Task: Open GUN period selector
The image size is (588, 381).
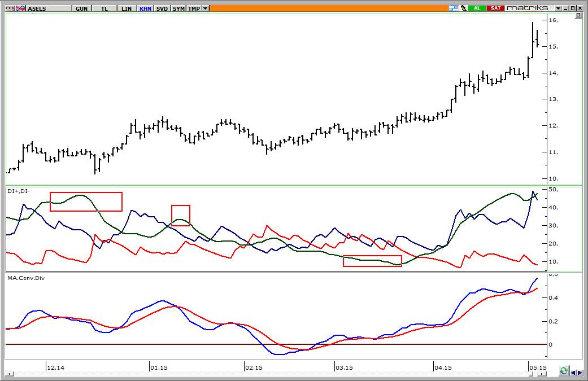Action: tap(81, 8)
